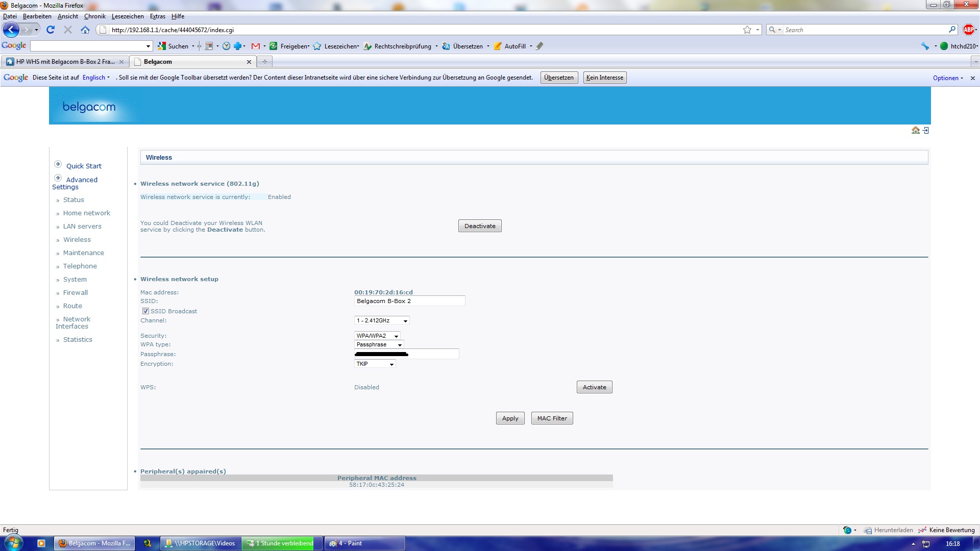This screenshot has height=551, width=980.
Task: Open the Bearbeiten menu
Action: (x=37, y=16)
